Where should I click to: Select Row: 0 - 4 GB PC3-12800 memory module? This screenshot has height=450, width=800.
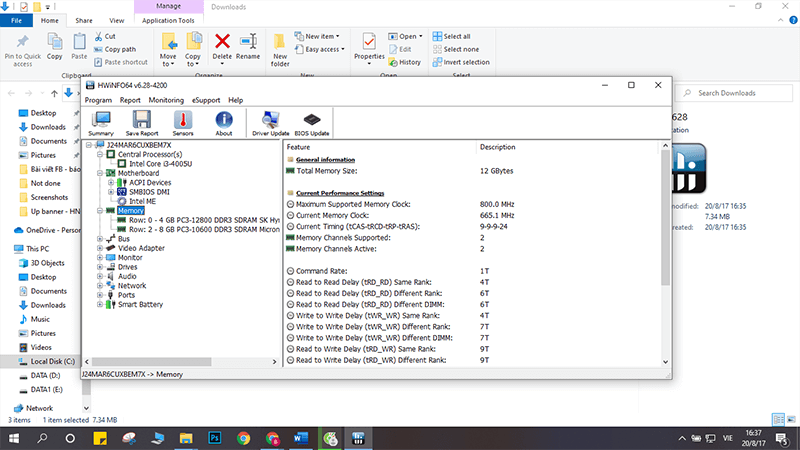pyautogui.click(x=204, y=220)
